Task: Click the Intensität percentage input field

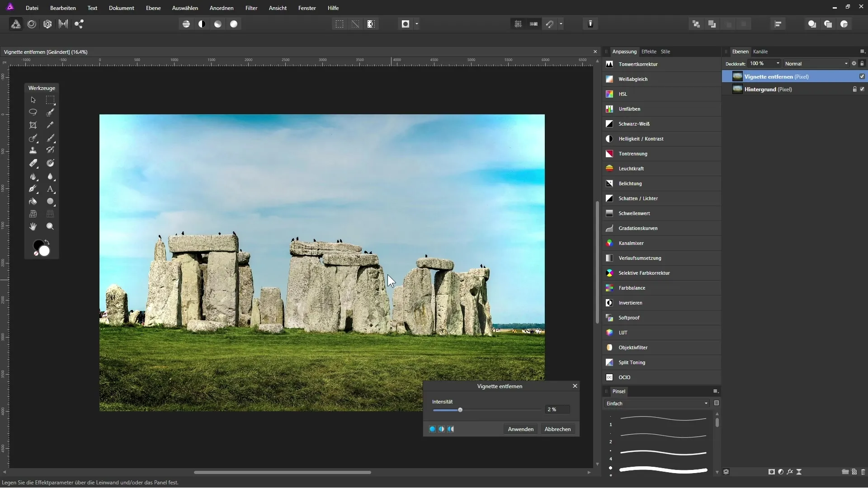Action: click(x=557, y=409)
